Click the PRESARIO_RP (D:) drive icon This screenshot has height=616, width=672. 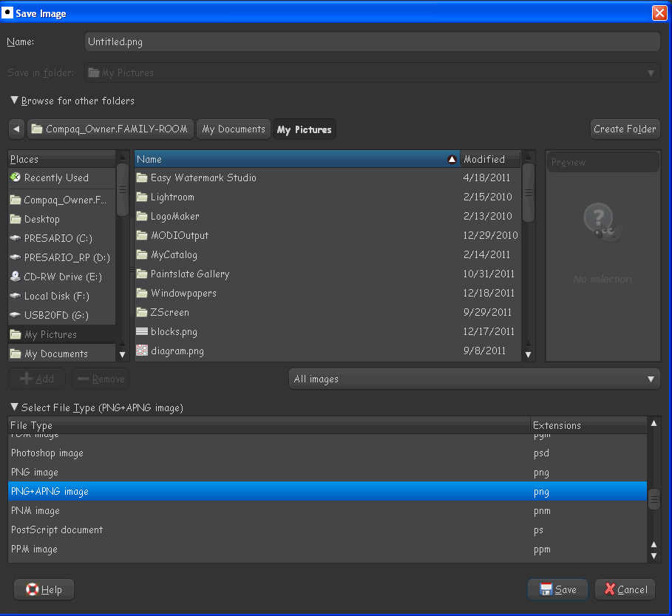pos(16,257)
